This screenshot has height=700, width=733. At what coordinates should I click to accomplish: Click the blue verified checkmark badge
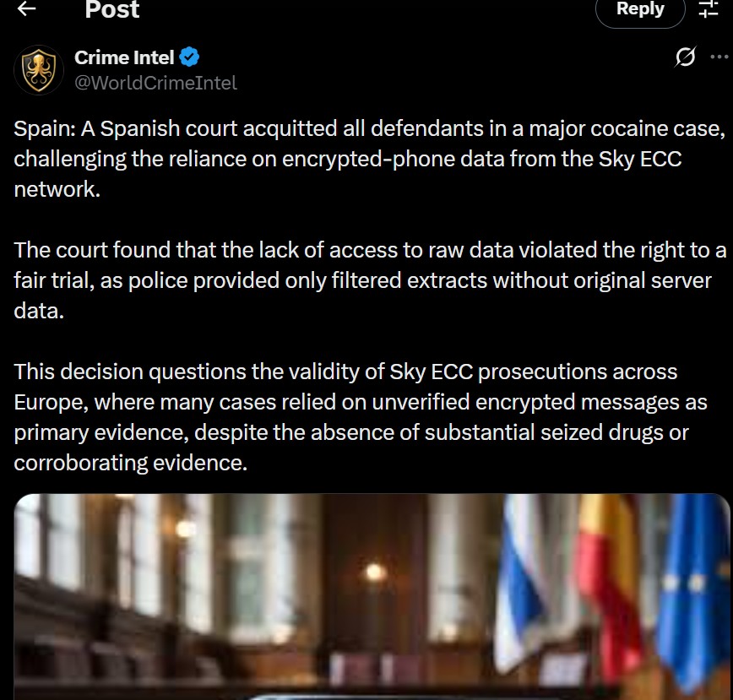(191, 57)
